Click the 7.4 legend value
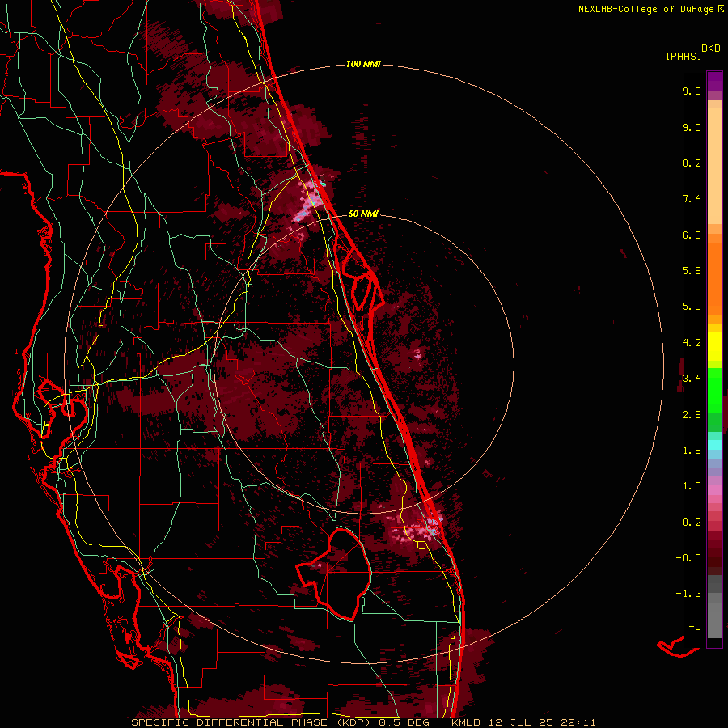The image size is (728, 728). click(x=692, y=199)
